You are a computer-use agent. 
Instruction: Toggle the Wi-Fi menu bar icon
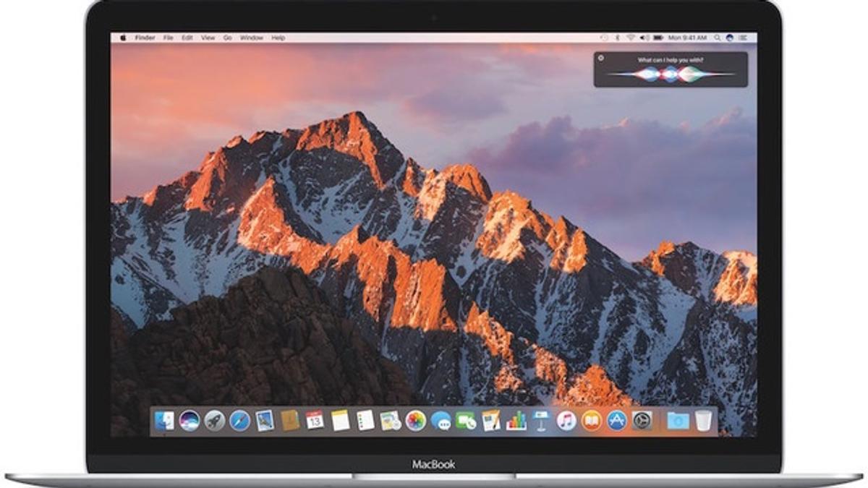pyautogui.click(x=630, y=37)
